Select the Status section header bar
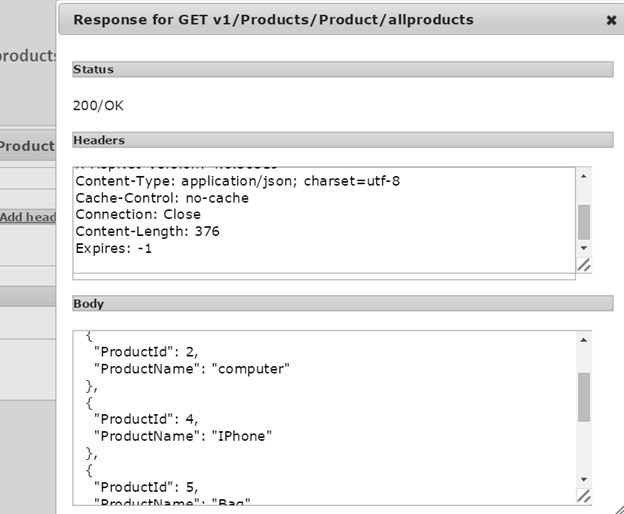Viewport: 624px width, 514px height. tap(342, 70)
